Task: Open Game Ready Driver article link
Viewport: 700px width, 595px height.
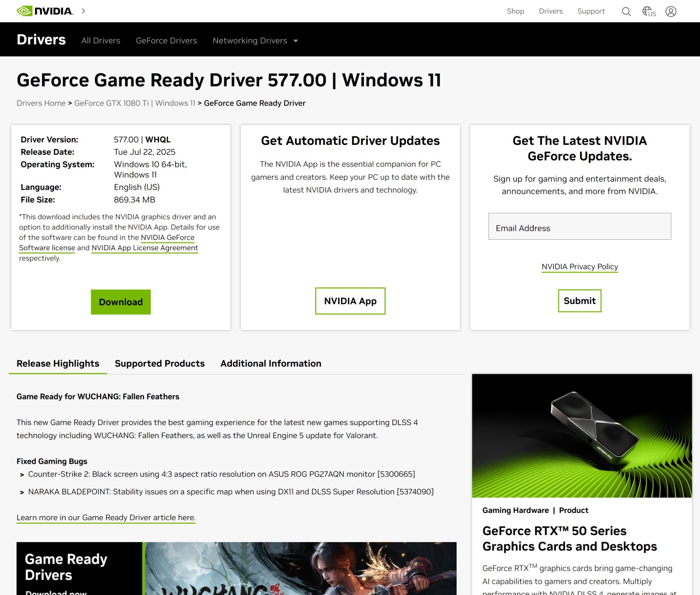Action: pyautogui.click(x=106, y=518)
